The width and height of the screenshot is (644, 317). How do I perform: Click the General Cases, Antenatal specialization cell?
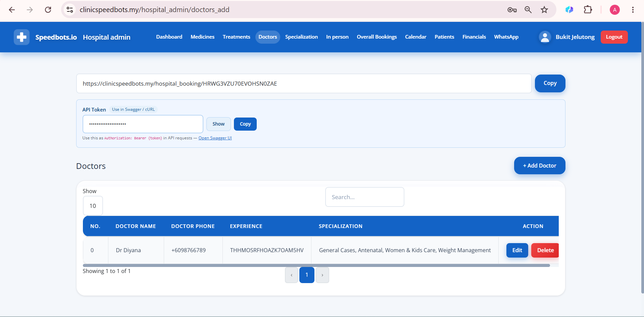click(405, 250)
